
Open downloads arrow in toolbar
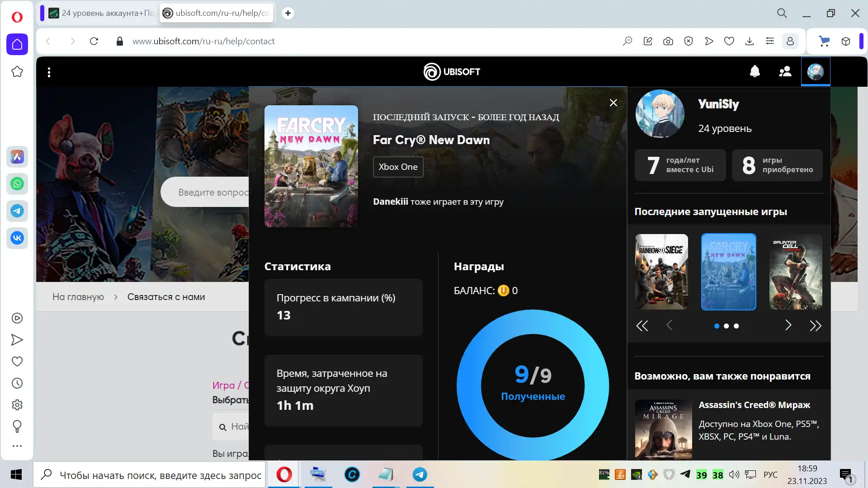(750, 41)
